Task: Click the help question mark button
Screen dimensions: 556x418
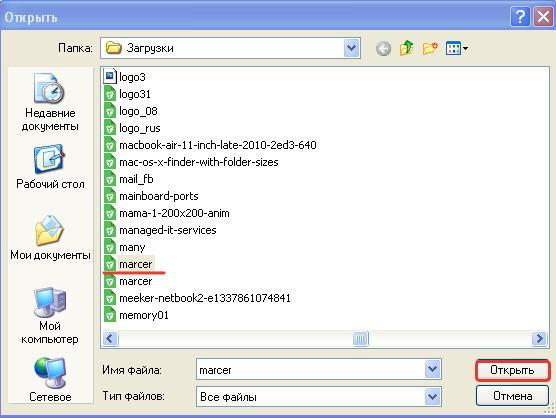Action: 520,16
